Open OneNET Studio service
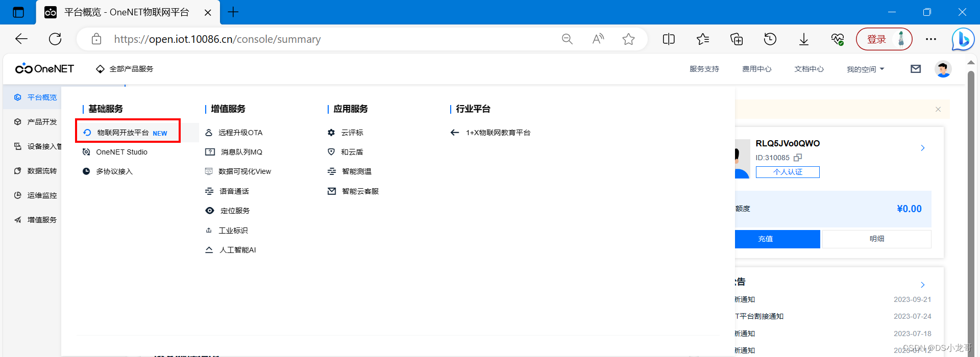The width and height of the screenshot is (980, 357). (115, 152)
